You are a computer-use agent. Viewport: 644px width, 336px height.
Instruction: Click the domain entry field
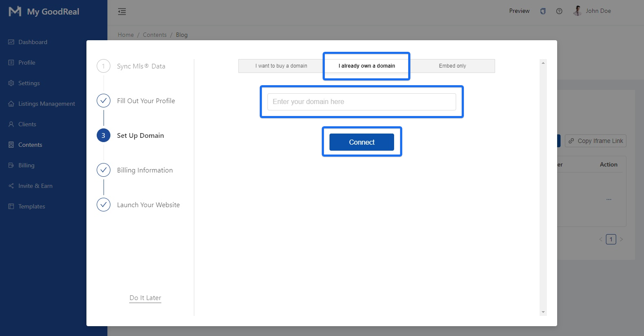click(362, 101)
